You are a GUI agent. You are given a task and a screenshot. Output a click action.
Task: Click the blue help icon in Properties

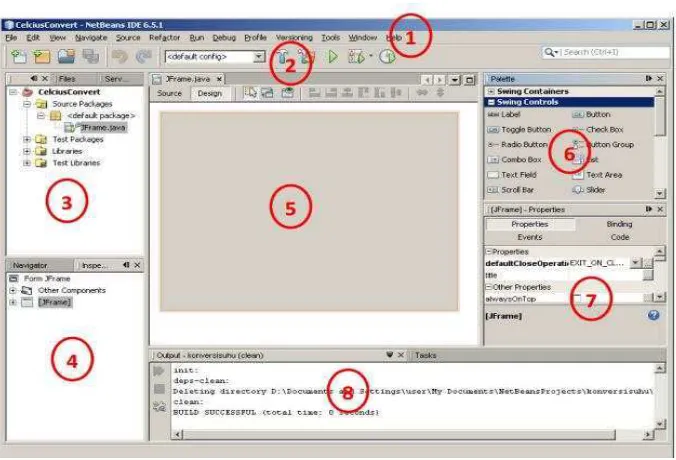point(654,315)
